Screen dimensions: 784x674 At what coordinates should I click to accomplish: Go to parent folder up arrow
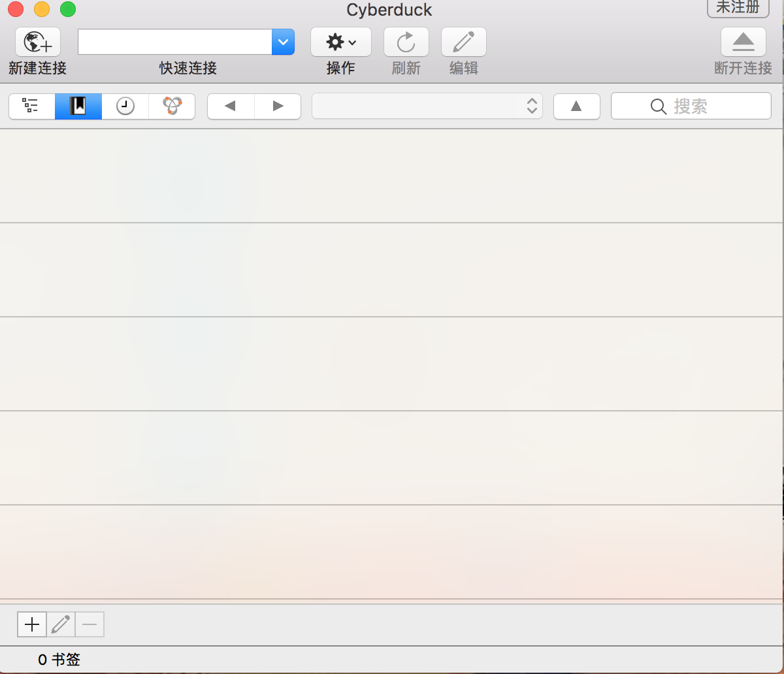tap(577, 106)
